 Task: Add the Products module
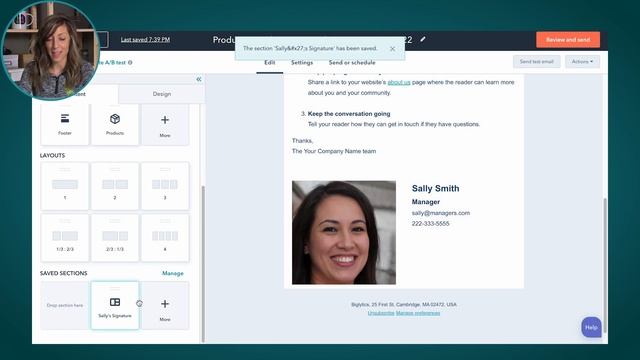pyautogui.click(x=115, y=124)
